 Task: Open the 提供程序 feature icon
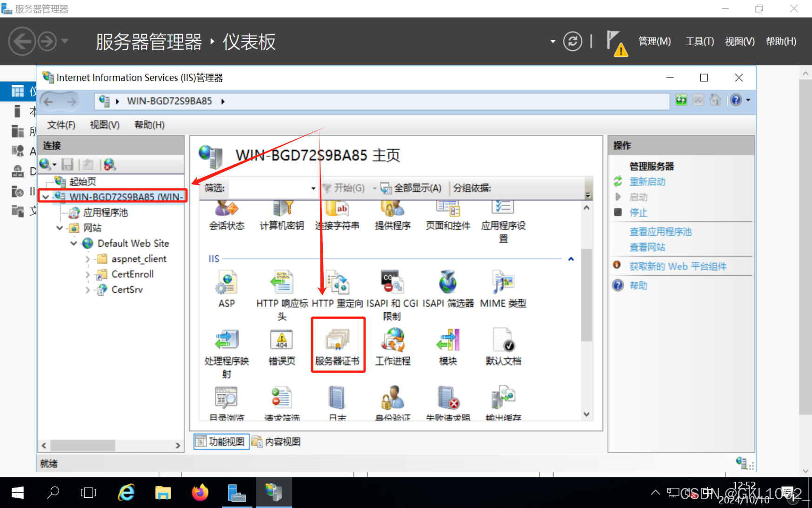pos(393,216)
